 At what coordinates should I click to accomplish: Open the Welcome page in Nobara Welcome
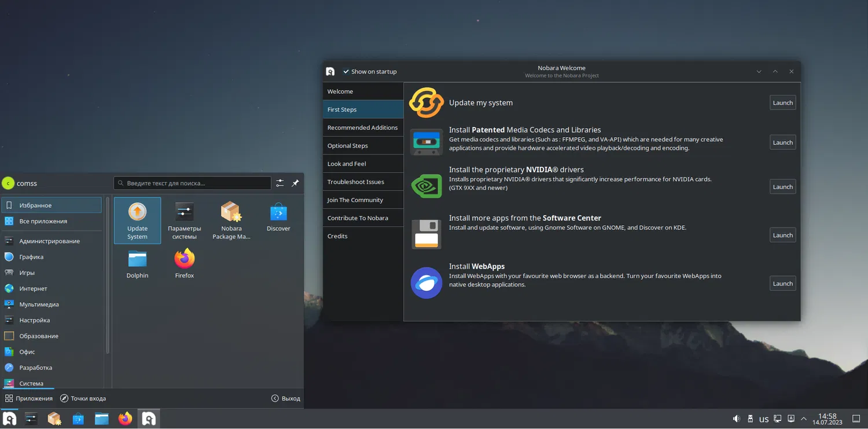[363, 91]
